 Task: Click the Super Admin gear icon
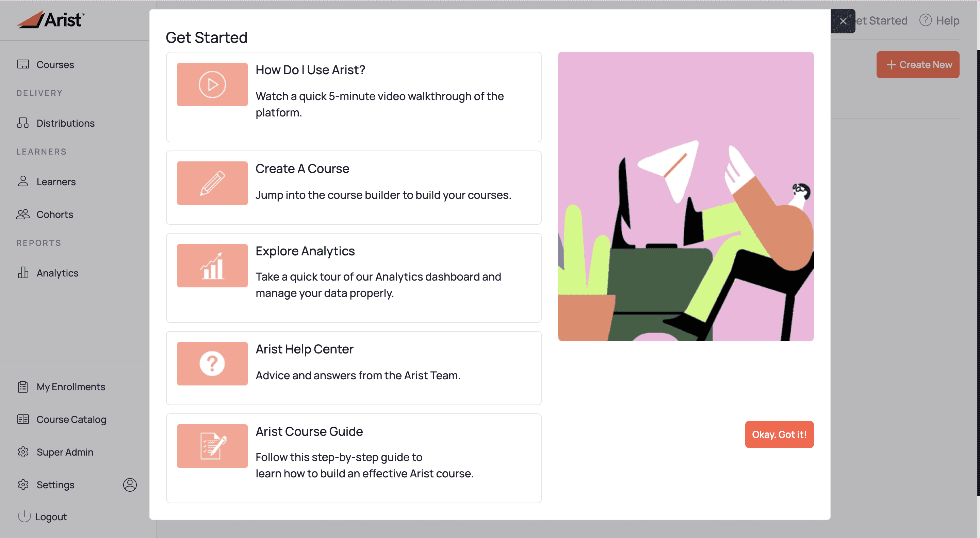(23, 452)
